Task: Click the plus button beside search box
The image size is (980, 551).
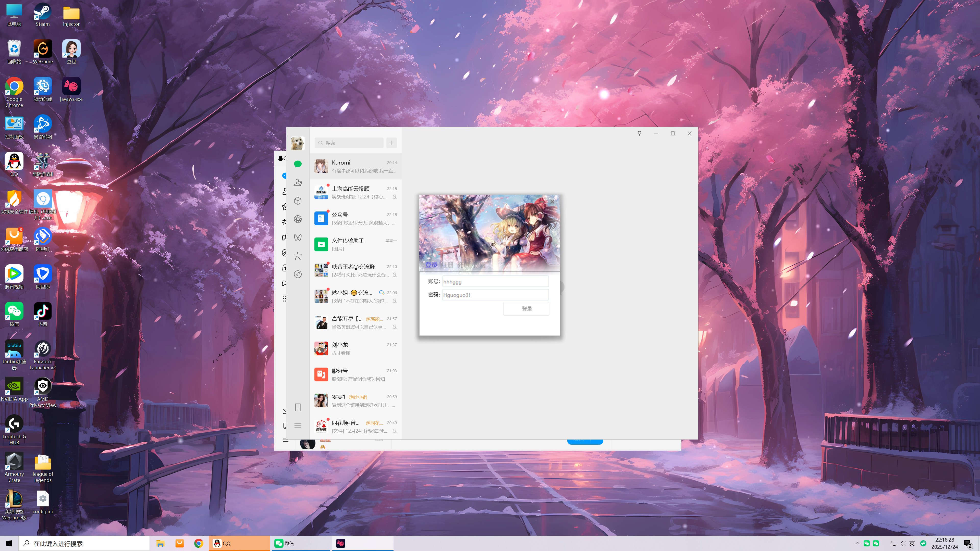Action: tap(391, 143)
